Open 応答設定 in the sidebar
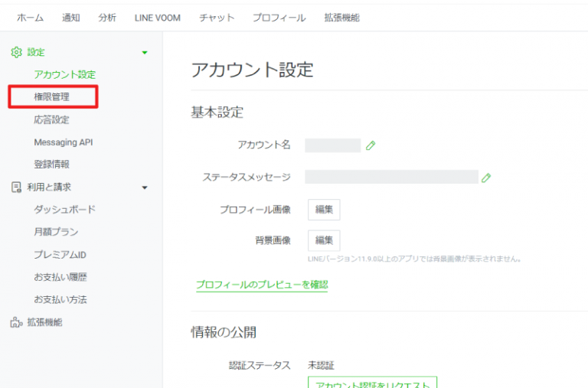Image resolution: width=588 pixels, height=388 pixels. 51,120
